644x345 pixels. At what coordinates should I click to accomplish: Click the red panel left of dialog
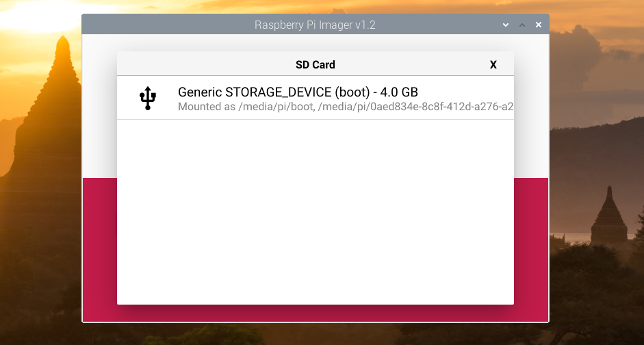(x=100, y=250)
